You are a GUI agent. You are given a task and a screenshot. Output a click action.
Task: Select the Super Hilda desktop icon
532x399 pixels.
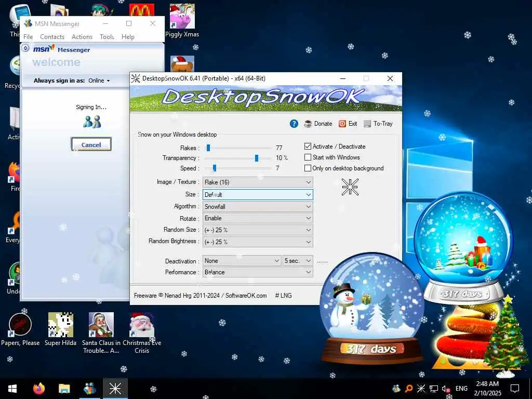click(x=60, y=329)
